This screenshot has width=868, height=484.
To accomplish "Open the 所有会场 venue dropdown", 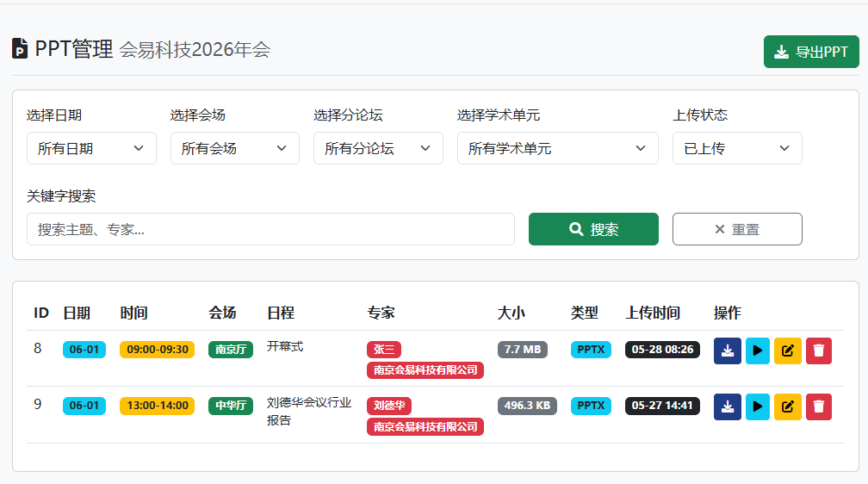I will [x=235, y=148].
